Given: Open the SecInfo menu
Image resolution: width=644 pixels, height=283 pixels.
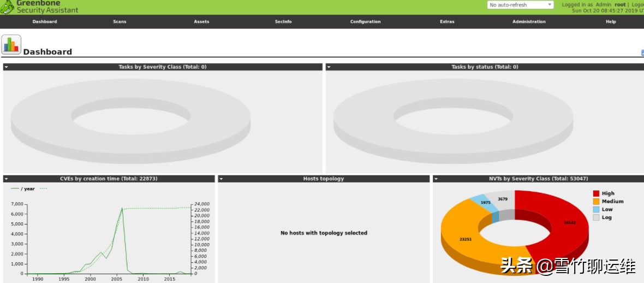Looking at the screenshot, I should pyautogui.click(x=283, y=22).
